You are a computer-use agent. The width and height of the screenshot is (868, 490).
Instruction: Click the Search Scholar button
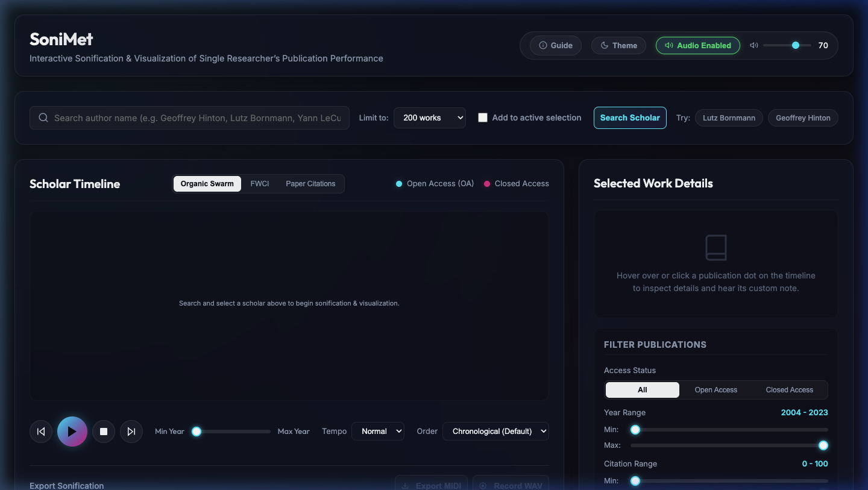coord(630,118)
